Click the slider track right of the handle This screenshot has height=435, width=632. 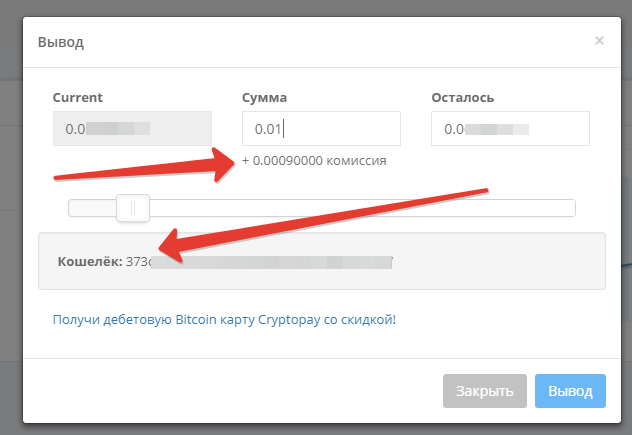(360, 208)
